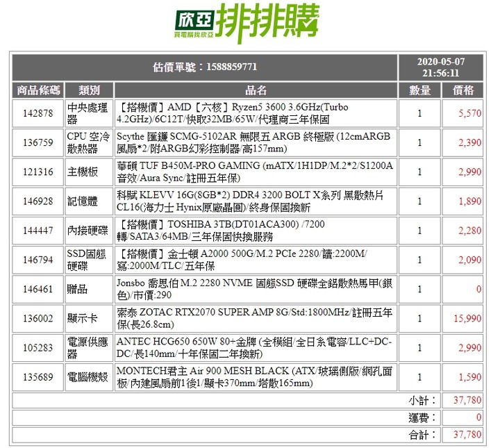Click the price 1,590
Screen dimensions: 500x448
point(470,377)
